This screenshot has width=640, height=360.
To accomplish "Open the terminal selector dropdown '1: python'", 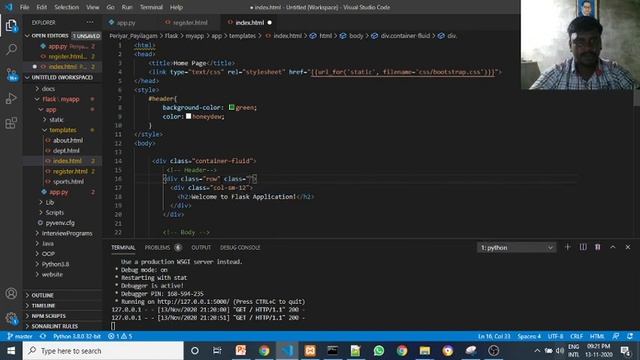I will tap(516, 247).
